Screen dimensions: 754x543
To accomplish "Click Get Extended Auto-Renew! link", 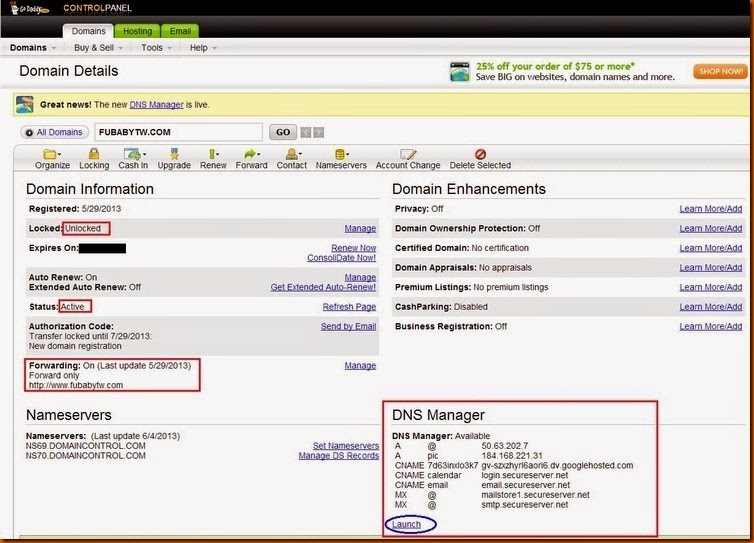I will pos(323,287).
